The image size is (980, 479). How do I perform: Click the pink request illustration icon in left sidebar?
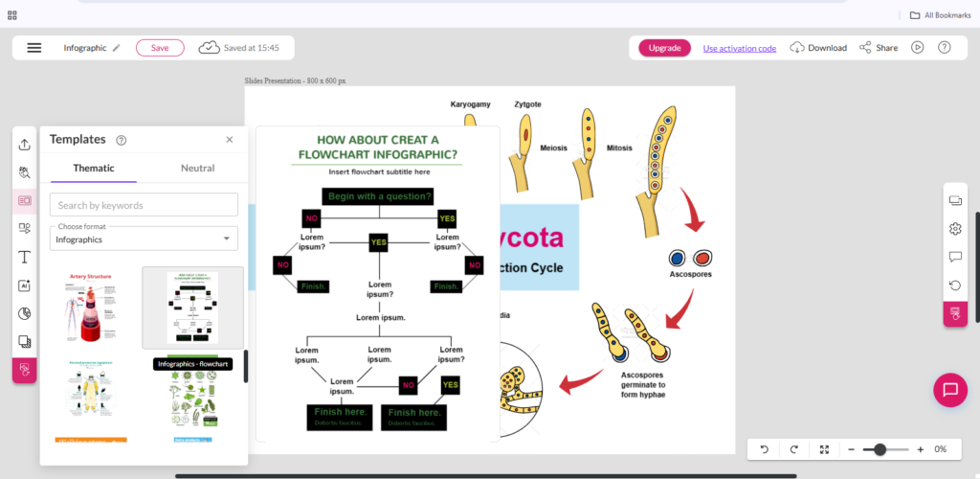[24, 370]
